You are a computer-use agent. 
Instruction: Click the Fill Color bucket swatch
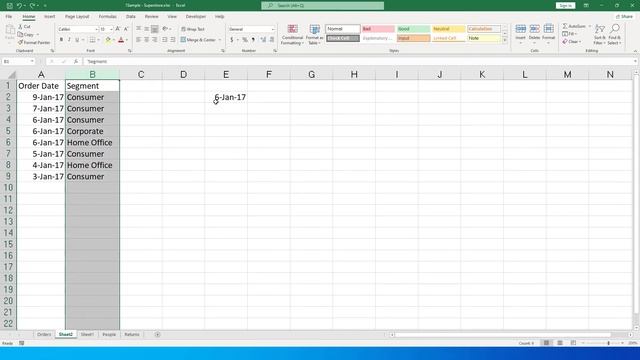pyautogui.click(x=108, y=40)
